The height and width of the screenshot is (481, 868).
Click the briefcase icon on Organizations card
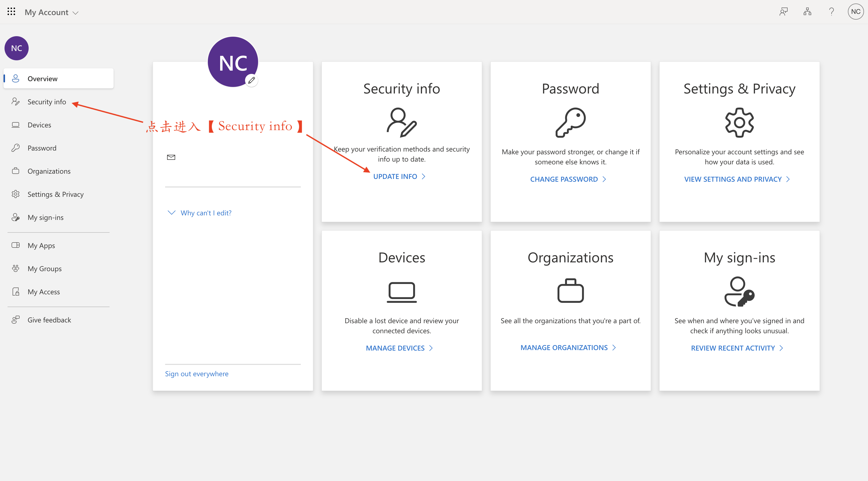[570, 291]
